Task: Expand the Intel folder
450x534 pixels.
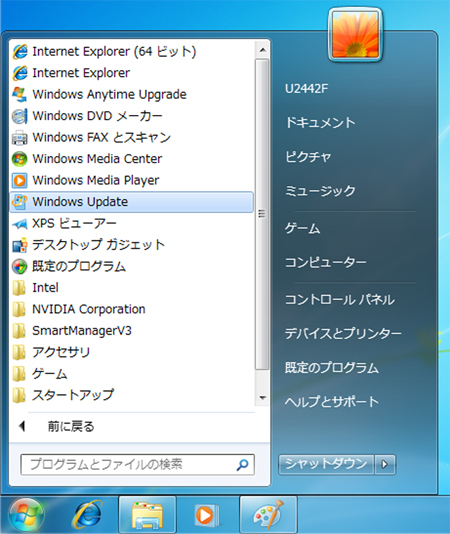Action: pos(131,288)
